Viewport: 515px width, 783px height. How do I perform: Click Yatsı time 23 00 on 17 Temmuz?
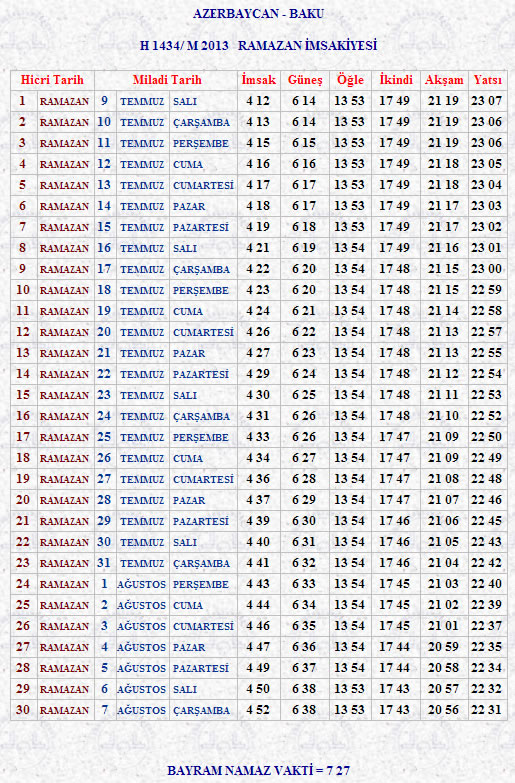coord(487,269)
